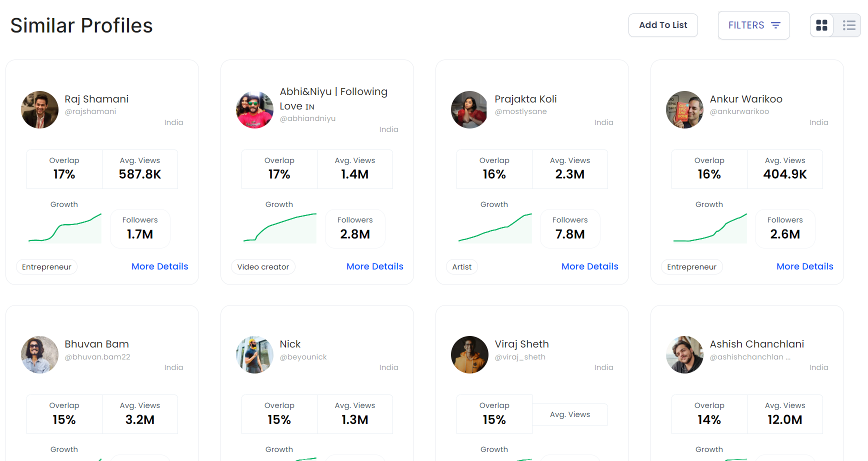The height and width of the screenshot is (461, 868).
Task: Click the @ashishchanchlan handle
Action: (750, 357)
